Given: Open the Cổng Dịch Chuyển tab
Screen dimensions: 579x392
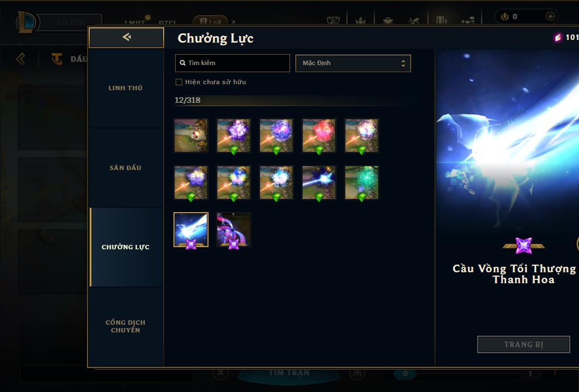Looking at the screenshot, I should (126, 326).
